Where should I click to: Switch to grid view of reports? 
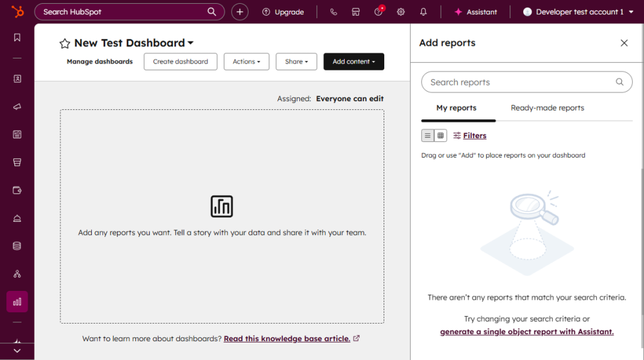441,136
